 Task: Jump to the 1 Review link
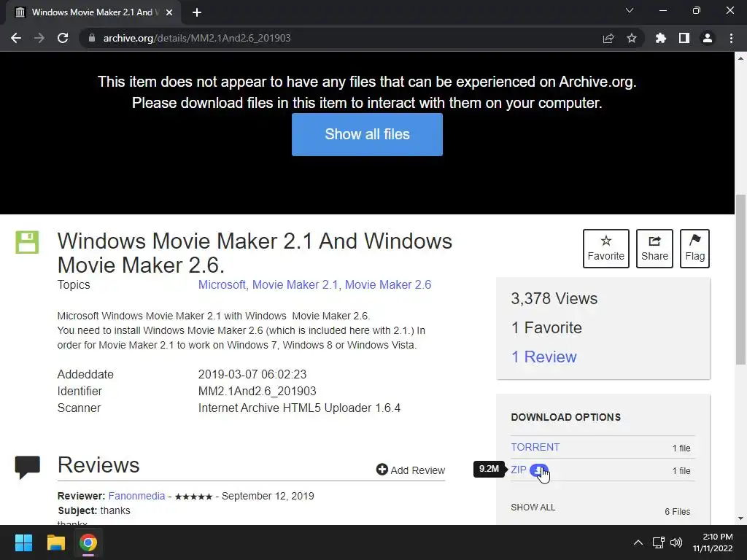point(543,357)
